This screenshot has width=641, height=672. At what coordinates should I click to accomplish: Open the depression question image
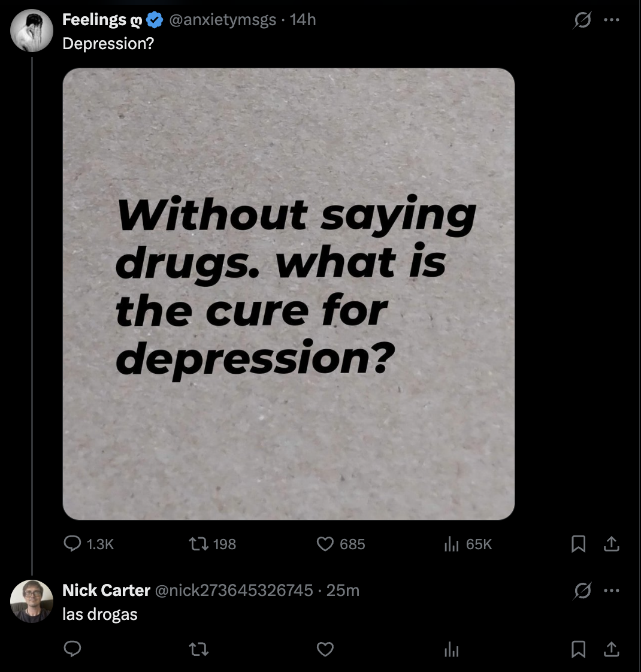point(288,293)
